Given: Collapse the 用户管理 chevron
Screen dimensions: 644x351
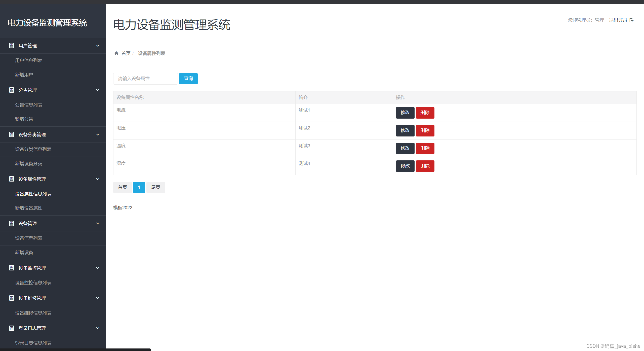Looking at the screenshot, I should coord(98,46).
